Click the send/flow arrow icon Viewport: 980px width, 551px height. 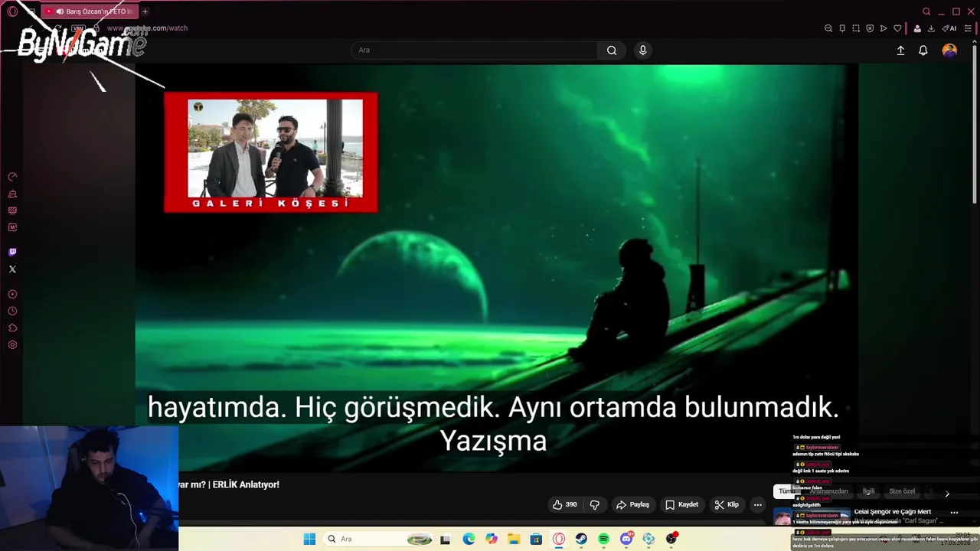pos(884,28)
